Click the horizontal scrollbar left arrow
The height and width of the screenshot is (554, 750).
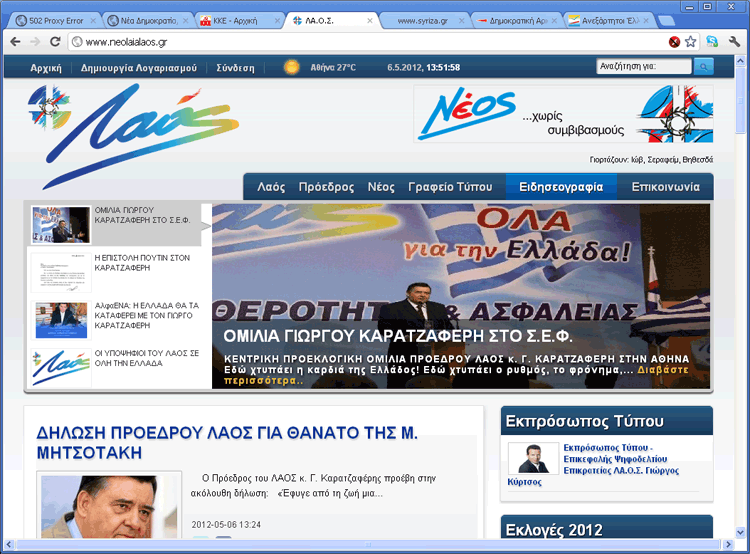(9, 544)
